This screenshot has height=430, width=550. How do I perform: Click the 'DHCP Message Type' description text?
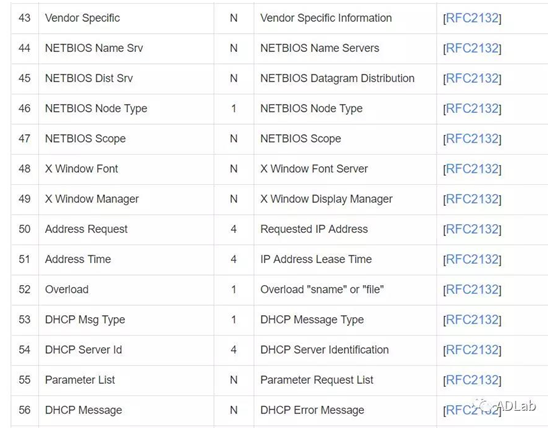click(312, 320)
